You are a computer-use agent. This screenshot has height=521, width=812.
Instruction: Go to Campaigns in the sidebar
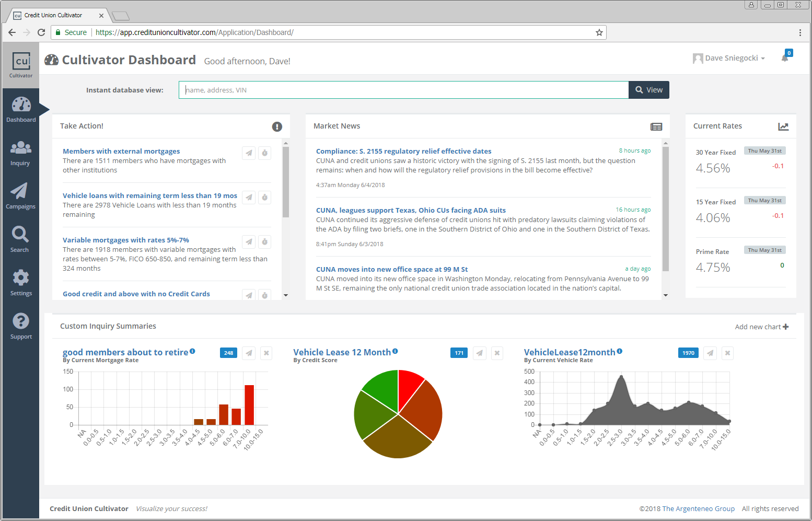[x=20, y=196]
